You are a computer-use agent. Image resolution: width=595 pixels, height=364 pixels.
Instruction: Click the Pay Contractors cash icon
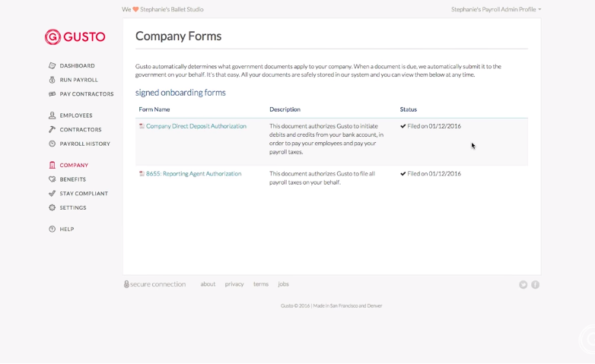click(x=52, y=93)
